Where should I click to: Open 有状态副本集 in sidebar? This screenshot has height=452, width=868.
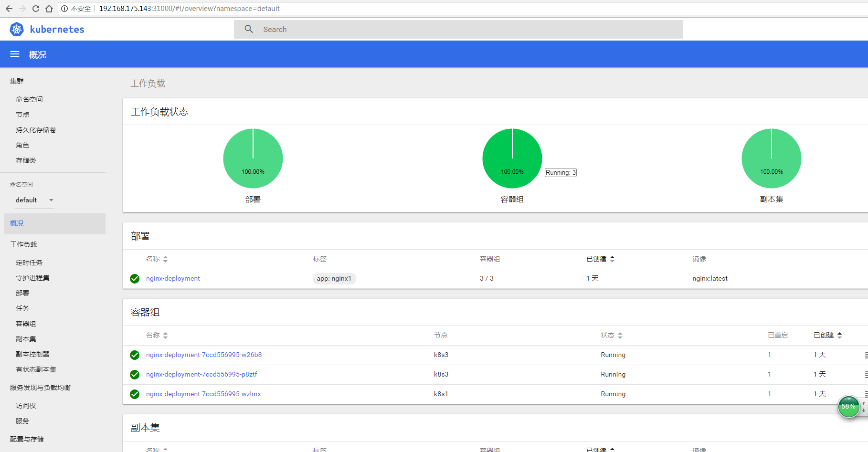[36, 369]
